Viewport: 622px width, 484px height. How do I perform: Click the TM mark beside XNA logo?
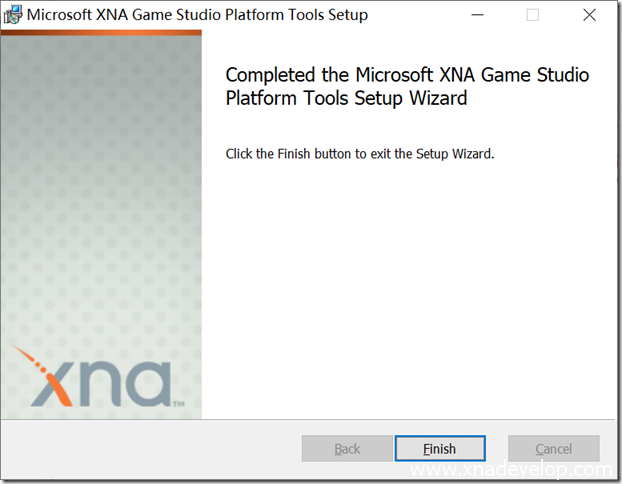[177, 404]
